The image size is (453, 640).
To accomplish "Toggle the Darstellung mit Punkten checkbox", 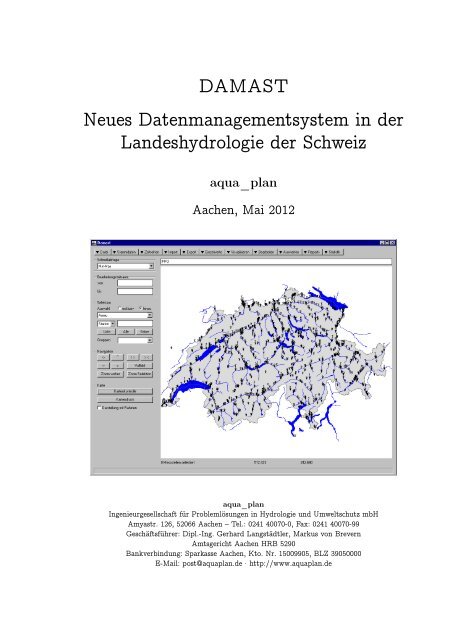I will pyautogui.click(x=99, y=408).
